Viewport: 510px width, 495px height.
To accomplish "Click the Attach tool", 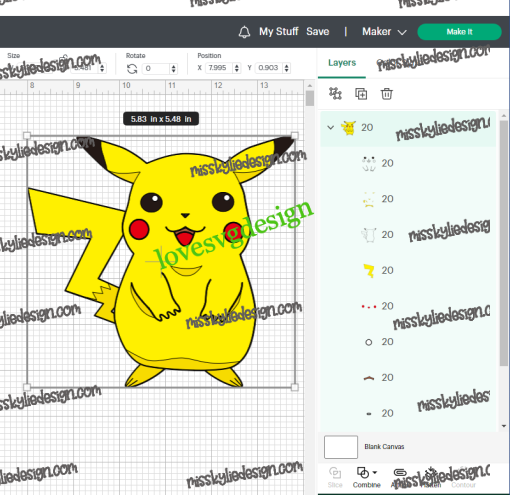I will 400,477.
